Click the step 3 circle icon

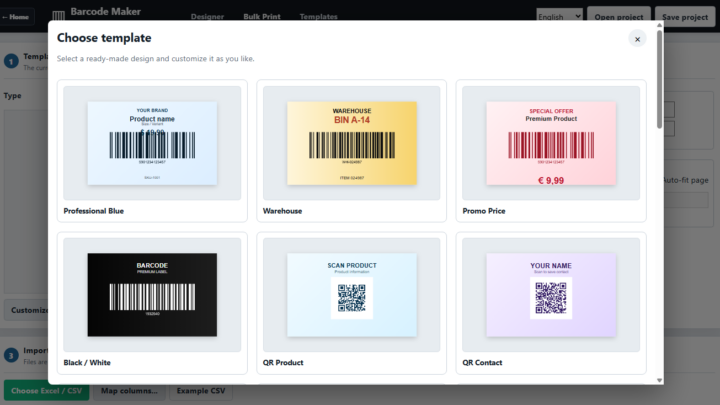(x=11, y=355)
